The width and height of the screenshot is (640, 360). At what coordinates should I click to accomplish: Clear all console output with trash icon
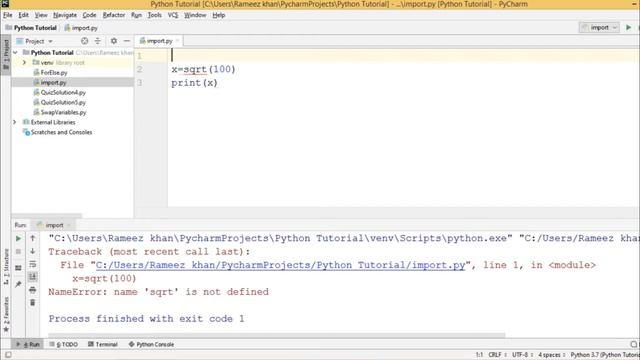[33, 302]
